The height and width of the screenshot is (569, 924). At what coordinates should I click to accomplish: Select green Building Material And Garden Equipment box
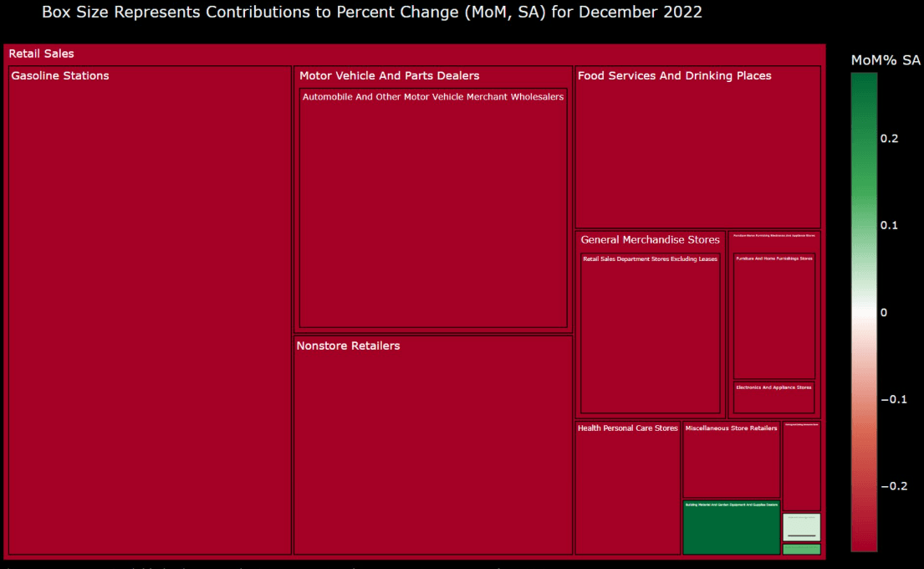[732, 528]
